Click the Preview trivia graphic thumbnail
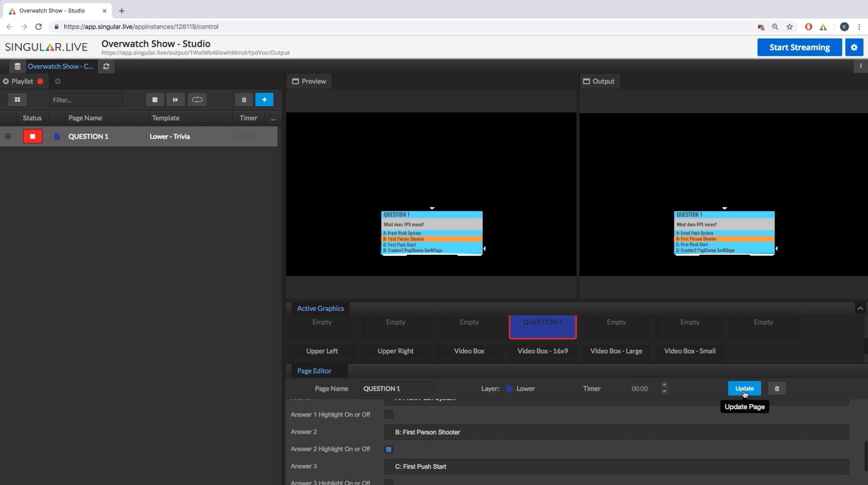This screenshot has height=485, width=868. pos(431,233)
